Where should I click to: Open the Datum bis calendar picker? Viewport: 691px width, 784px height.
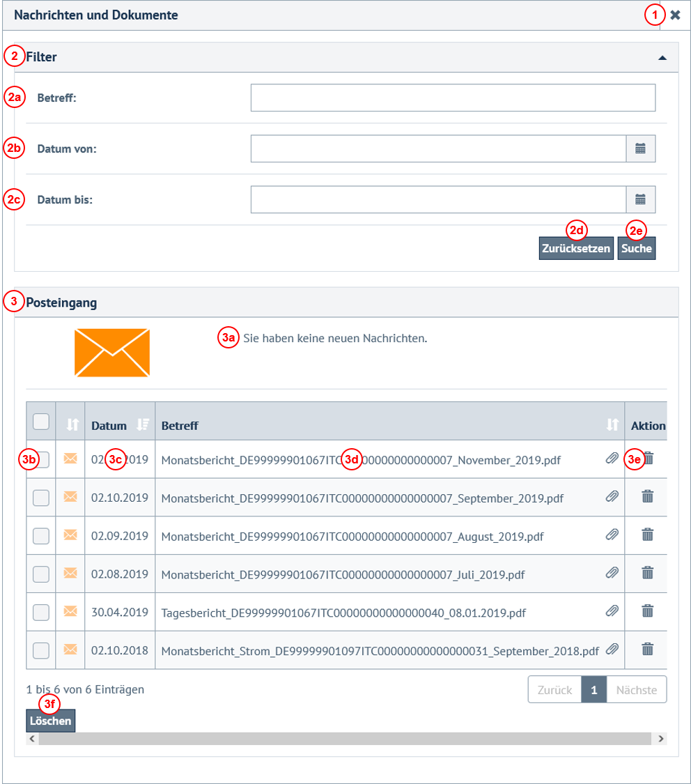tap(641, 199)
